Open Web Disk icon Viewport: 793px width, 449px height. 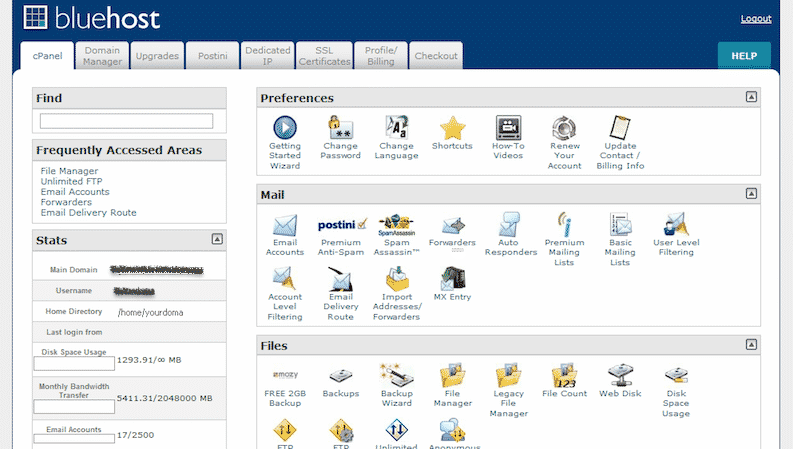(621, 375)
